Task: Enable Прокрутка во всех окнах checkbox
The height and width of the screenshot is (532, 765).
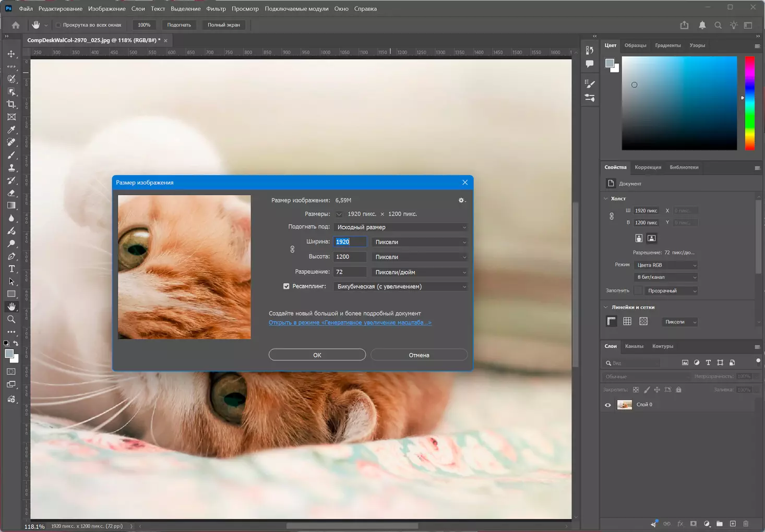Action: 58,25
